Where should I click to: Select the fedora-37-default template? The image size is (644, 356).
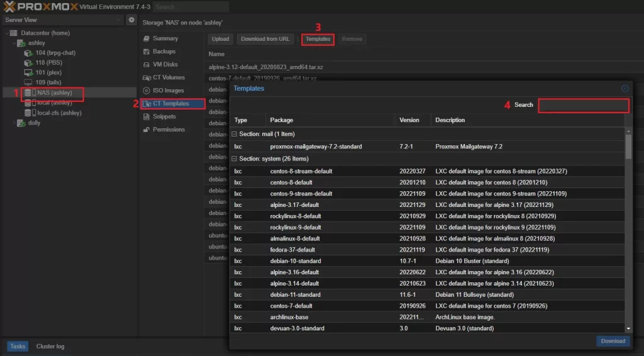click(x=427, y=250)
